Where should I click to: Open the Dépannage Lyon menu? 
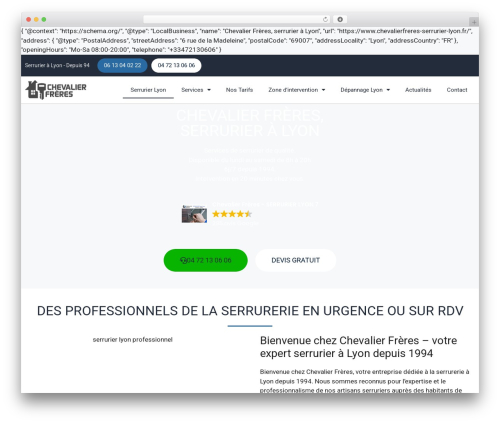[x=362, y=90]
